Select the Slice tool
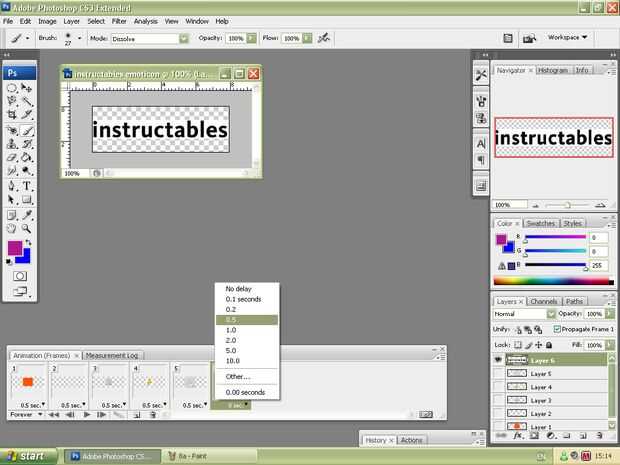Viewport: 620px width, 465px height. coord(26,115)
